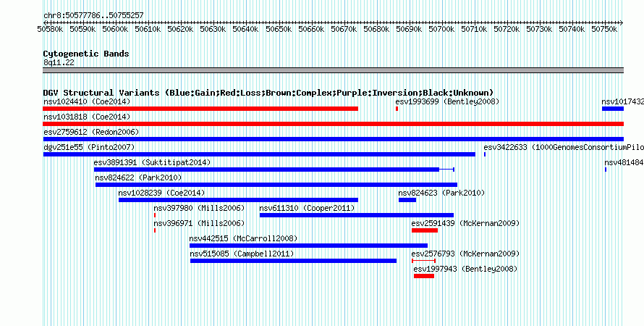The image size is (644, 326).
Task: Select the nsv1031818 (Coe2014) loss variant bar
Action: point(333,124)
